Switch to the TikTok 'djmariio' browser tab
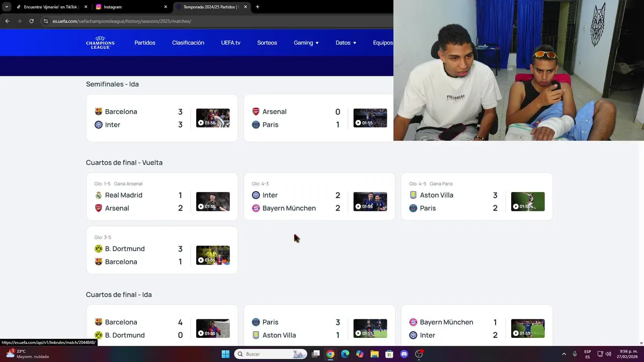This screenshot has height=362, width=644. [x=50, y=7]
